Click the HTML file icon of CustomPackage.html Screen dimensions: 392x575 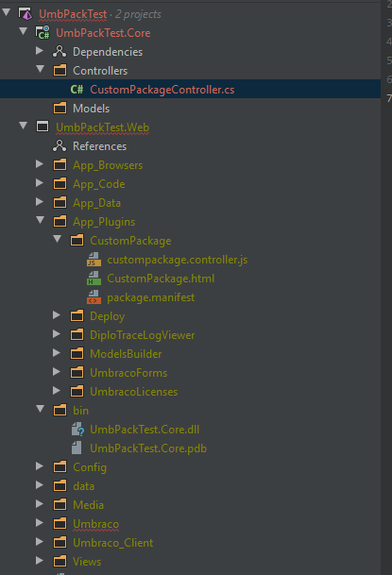point(94,279)
